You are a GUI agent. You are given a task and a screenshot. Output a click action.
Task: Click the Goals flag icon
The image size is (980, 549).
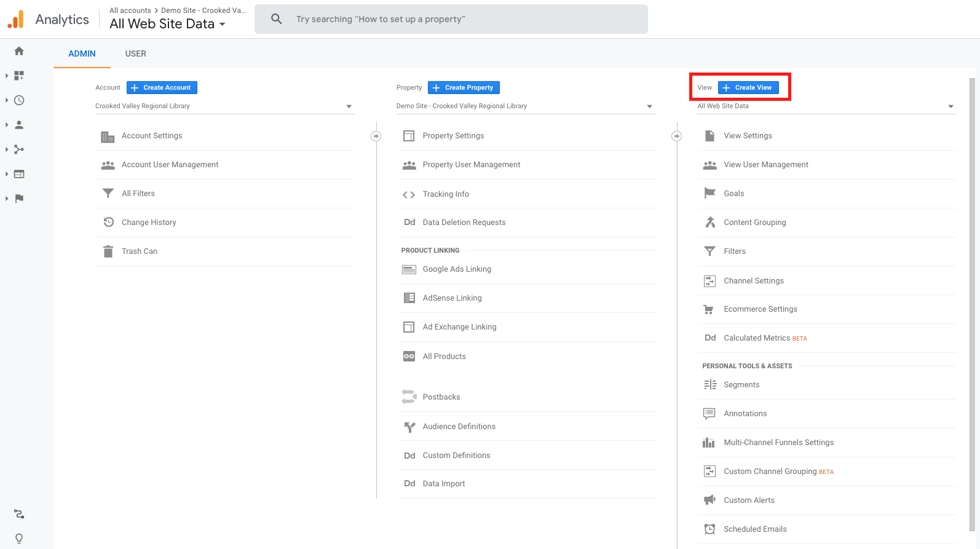pos(709,193)
